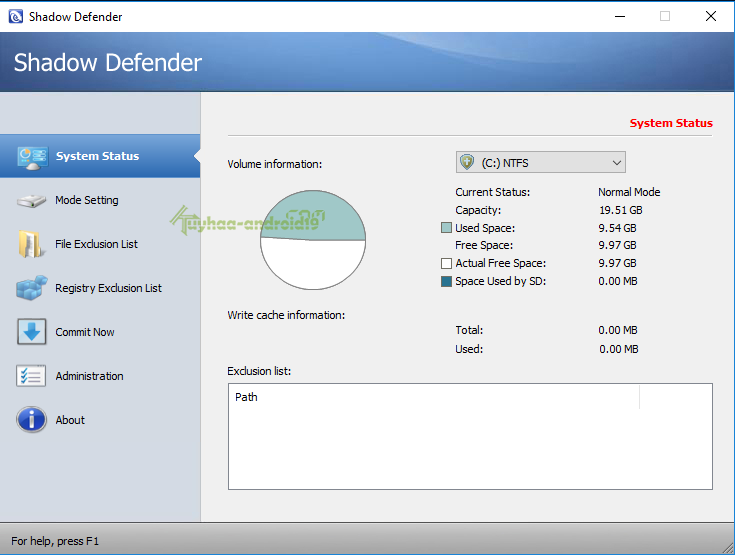Click the System Status monitor icon

click(x=32, y=158)
